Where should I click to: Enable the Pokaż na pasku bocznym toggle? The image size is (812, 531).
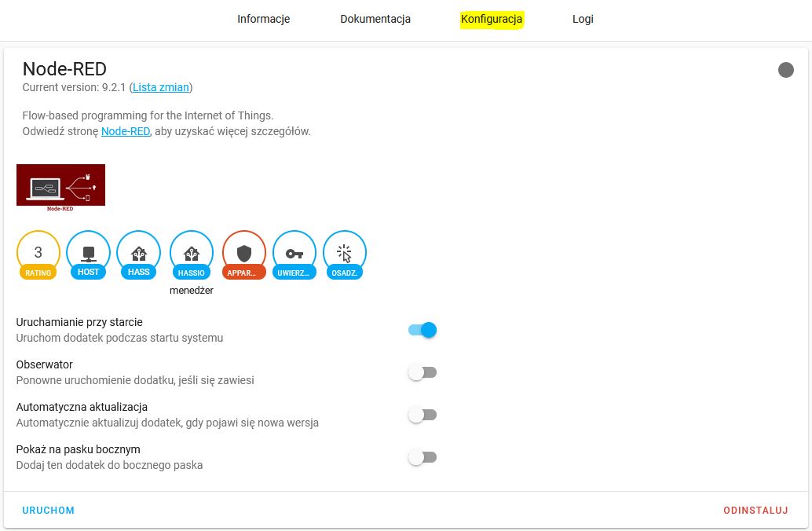click(x=422, y=457)
